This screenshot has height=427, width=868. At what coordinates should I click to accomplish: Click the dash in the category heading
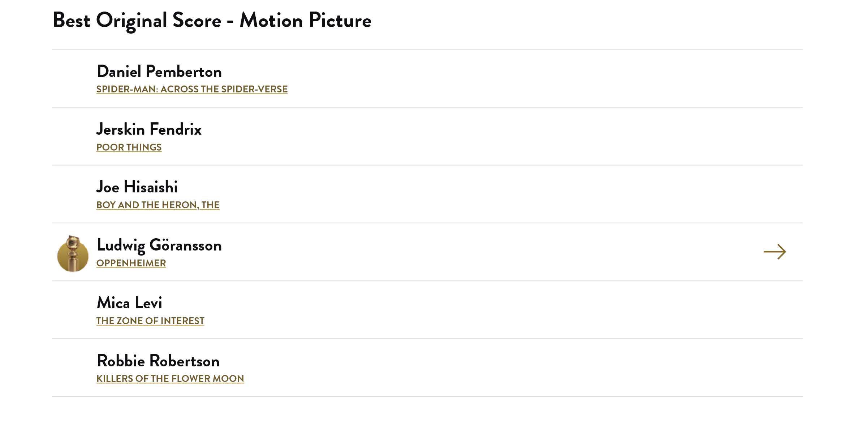[x=230, y=22]
